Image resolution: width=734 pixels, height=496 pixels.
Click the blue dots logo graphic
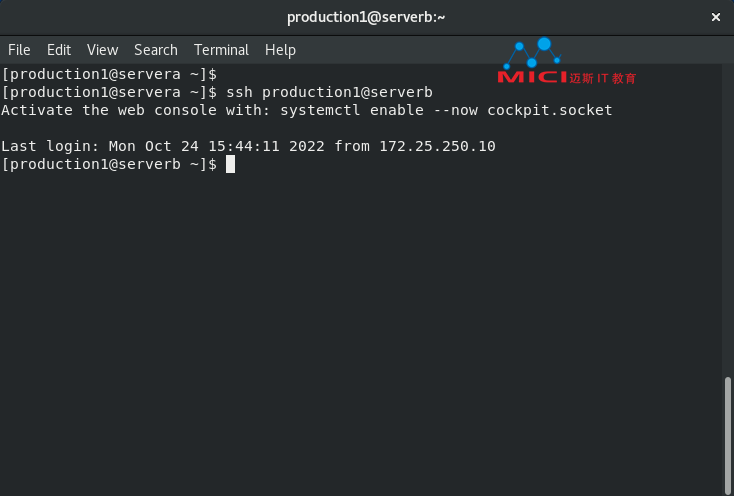click(533, 53)
